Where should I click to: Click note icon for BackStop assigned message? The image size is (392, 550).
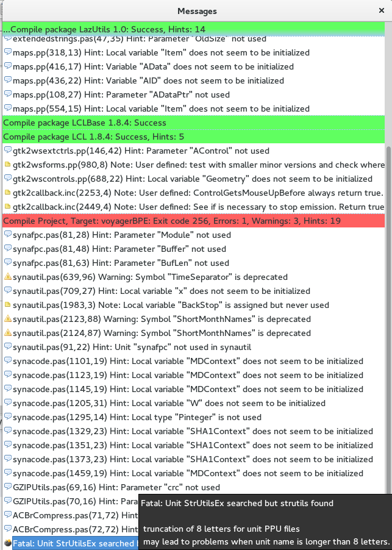pyautogui.click(x=7, y=305)
